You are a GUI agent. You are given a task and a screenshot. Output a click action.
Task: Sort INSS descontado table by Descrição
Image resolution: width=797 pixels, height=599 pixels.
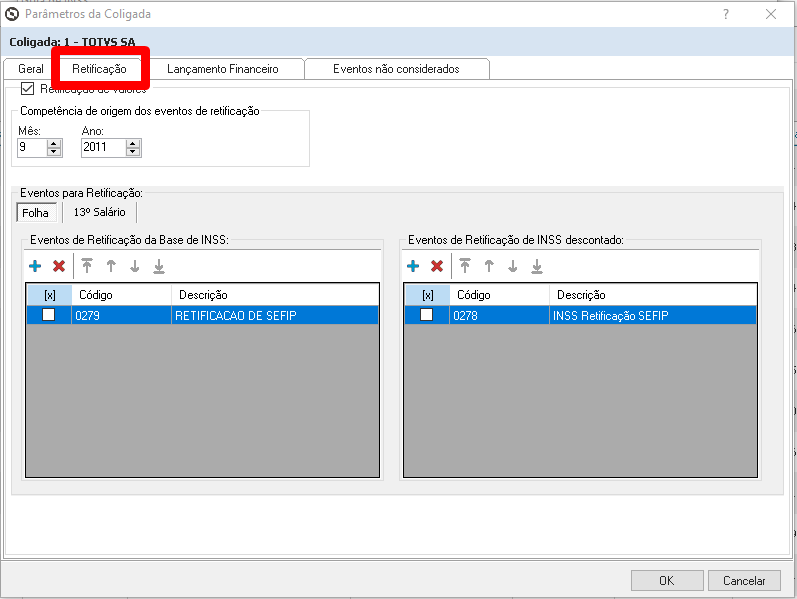(653, 295)
